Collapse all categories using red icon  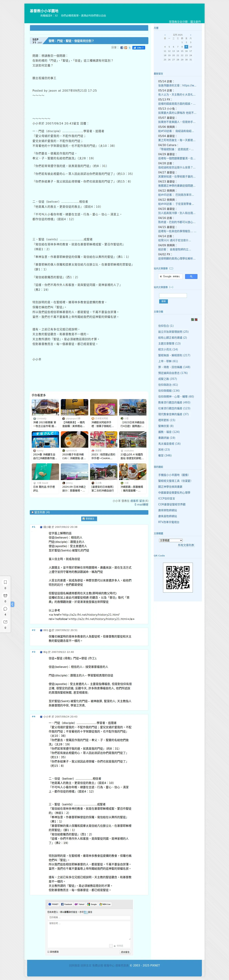[x=196, y=320]
